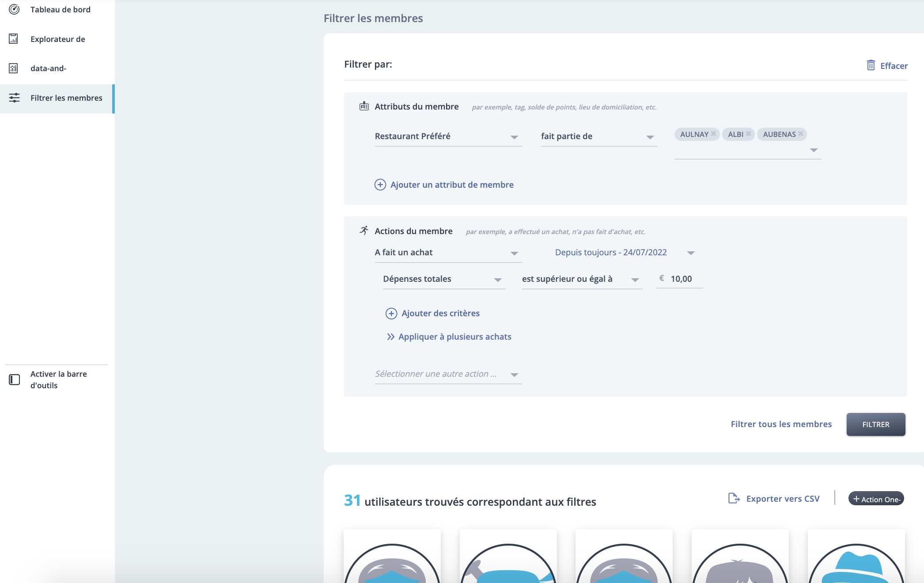Open the Restaurant Préféré attribute dropdown

click(448, 136)
